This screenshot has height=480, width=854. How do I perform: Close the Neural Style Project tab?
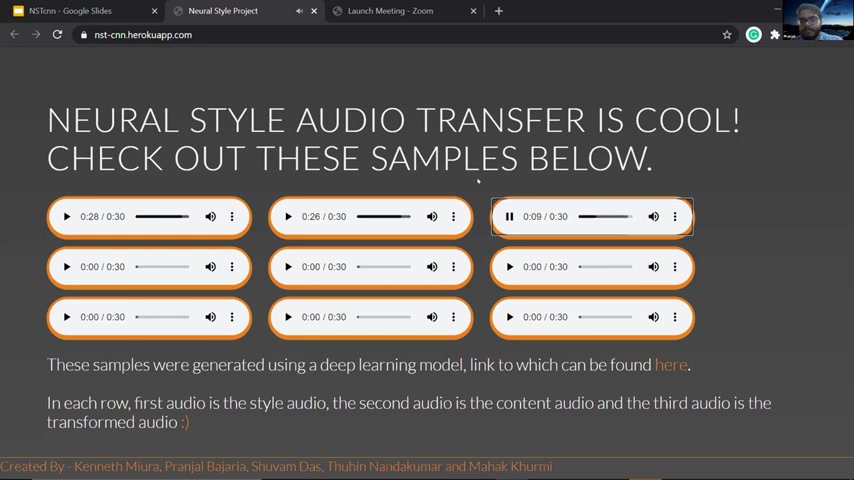[314, 11]
